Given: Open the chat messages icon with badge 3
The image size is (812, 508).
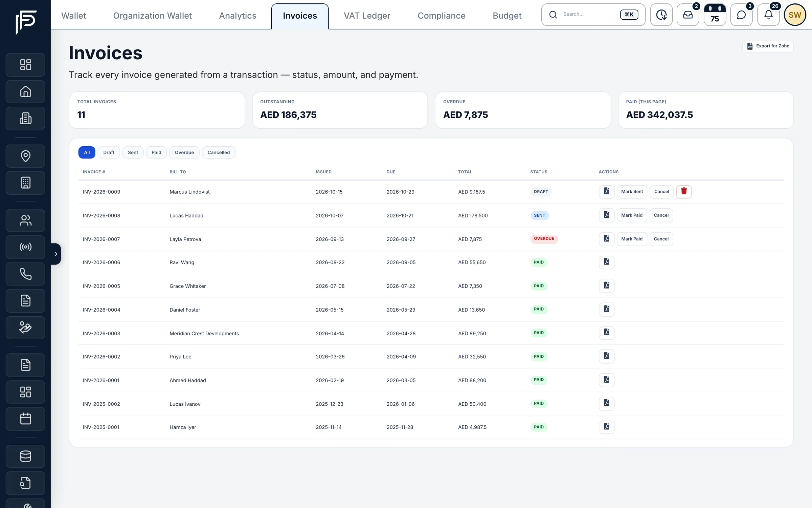Looking at the screenshot, I should point(741,15).
